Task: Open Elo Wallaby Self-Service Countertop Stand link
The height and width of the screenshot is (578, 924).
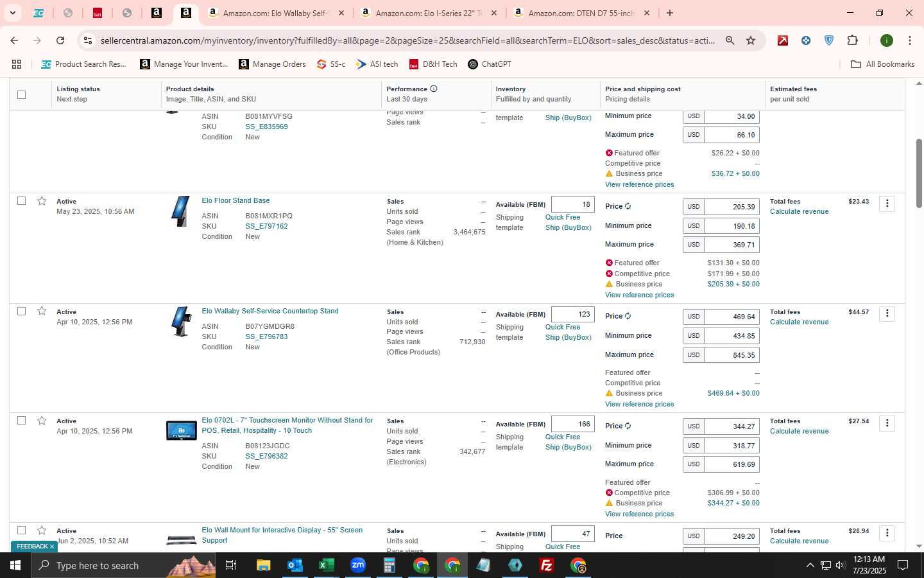Action: (x=270, y=311)
